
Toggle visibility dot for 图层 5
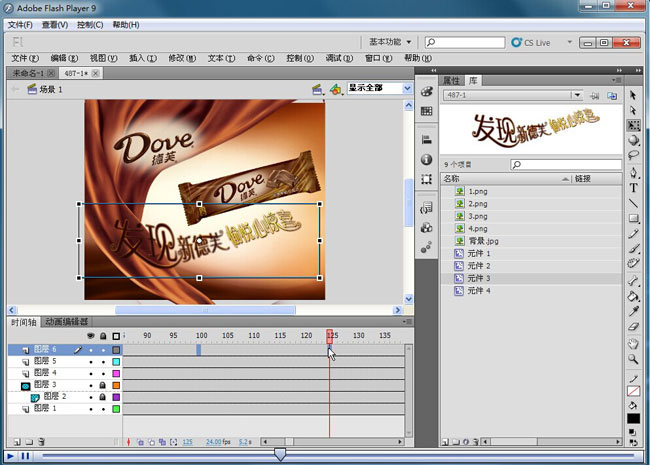tap(91, 362)
